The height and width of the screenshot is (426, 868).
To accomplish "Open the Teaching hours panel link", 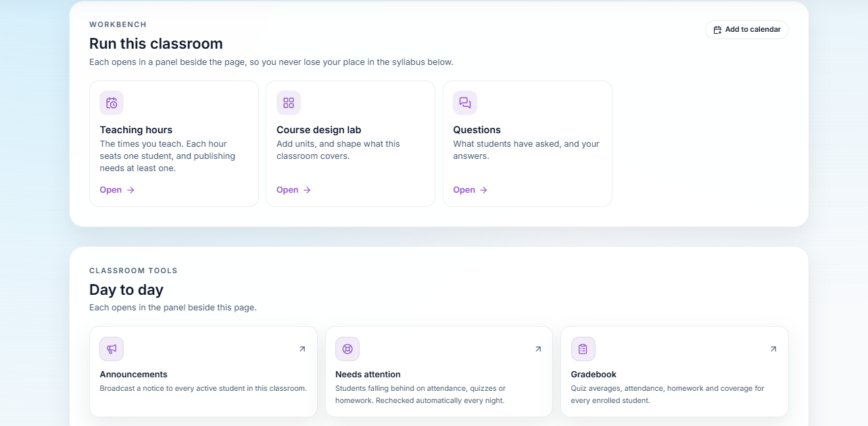I will [x=117, y=190].
